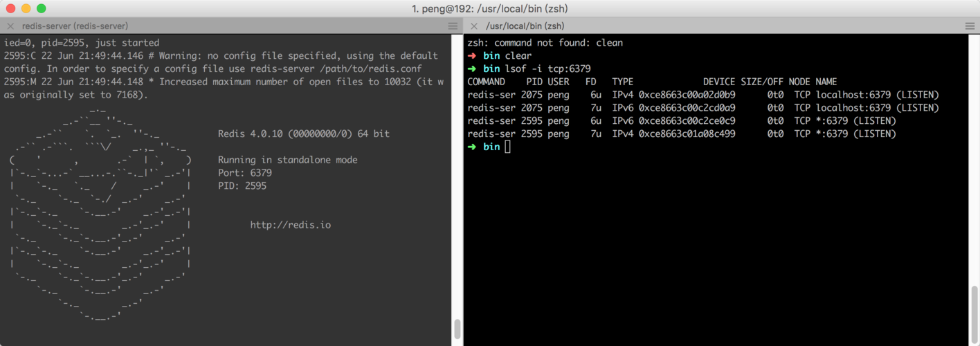Minimize the window with the yellow button
Image resolution: width=980 pixels, height=346 pixels.
pyautogui.click(x=26, y=8)
